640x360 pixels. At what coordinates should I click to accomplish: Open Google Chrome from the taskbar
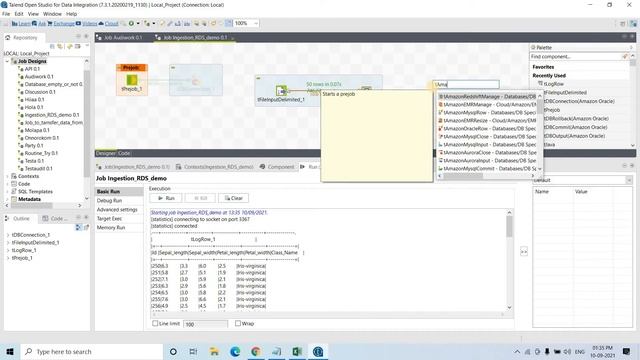[256, 351]
